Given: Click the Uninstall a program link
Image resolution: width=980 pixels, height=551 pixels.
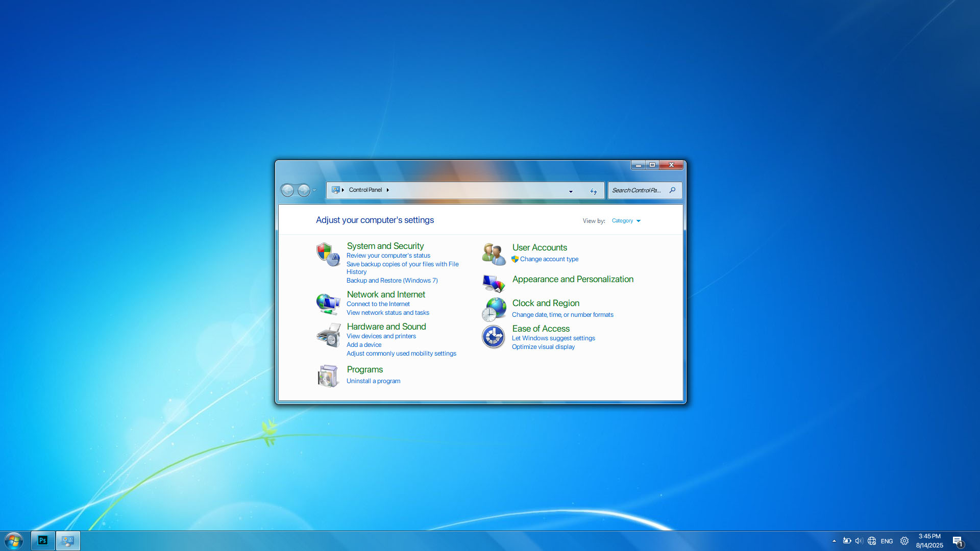Looking at the screenshot, I should pos(373,381).
